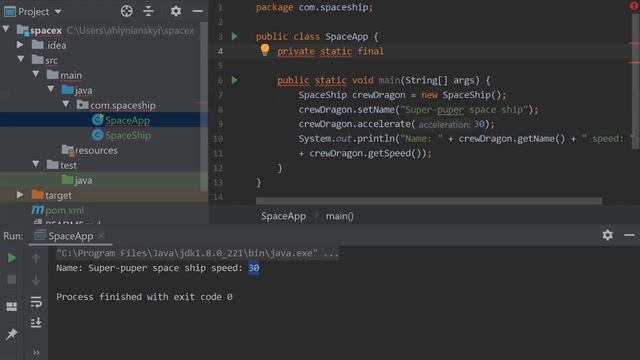Click the Maven pom.xml icon
The height and width of the screenshot is (360, 640).
(38, 210)
